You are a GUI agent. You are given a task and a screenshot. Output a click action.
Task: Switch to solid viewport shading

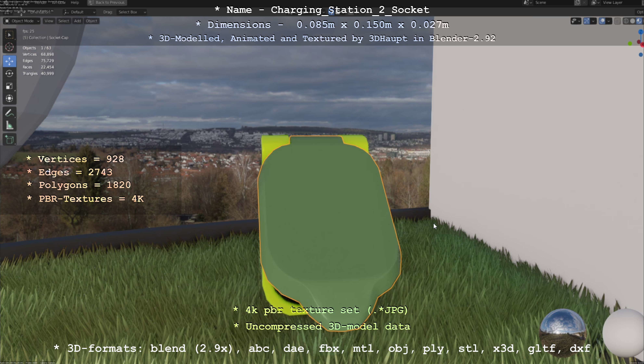[x=632, y=21]
